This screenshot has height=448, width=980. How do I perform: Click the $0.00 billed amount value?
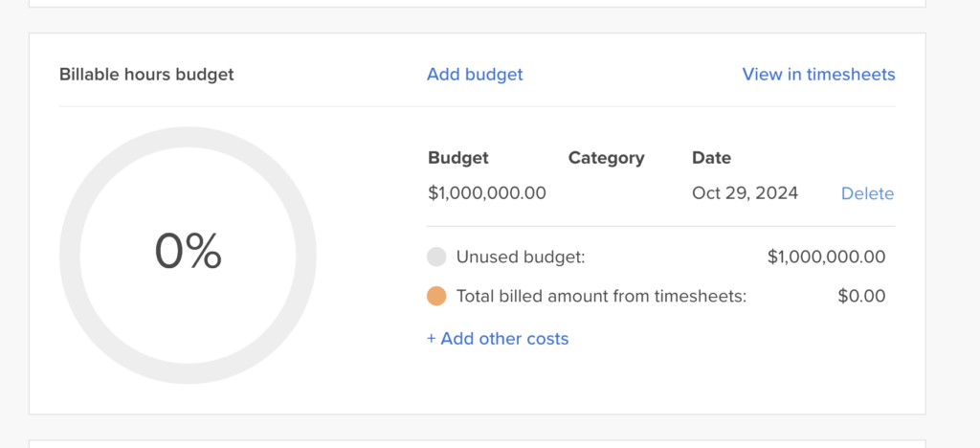click(x=861, y=296)
